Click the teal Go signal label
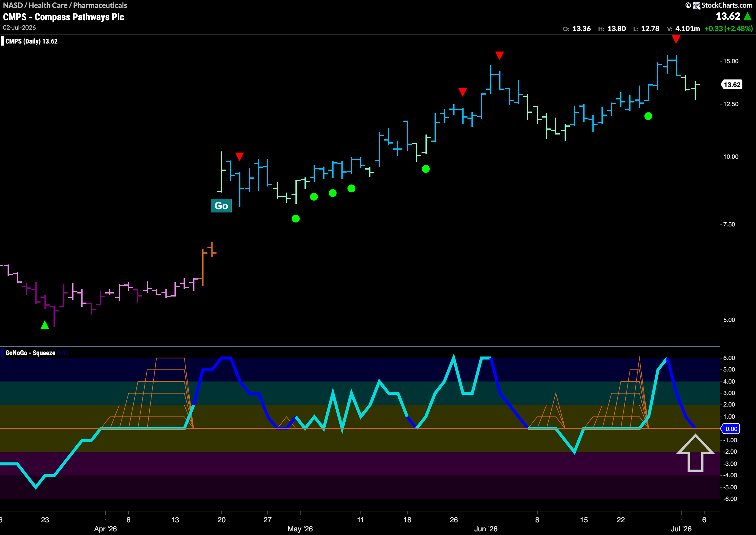Screen dimensions: 756x535 click(221, 206)
